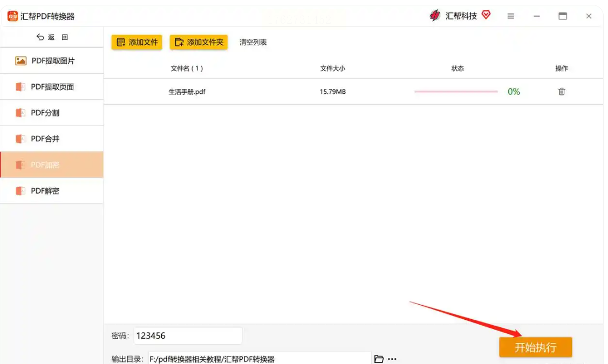Viewport: 608px width, 364px height.
Task: Open the output folder using the folder icon
Action: [x=379, y=359]
